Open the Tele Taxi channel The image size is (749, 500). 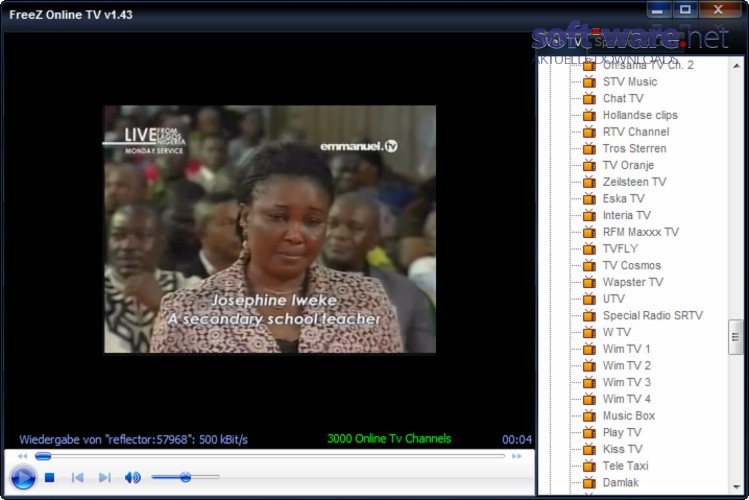pos(625,466)
